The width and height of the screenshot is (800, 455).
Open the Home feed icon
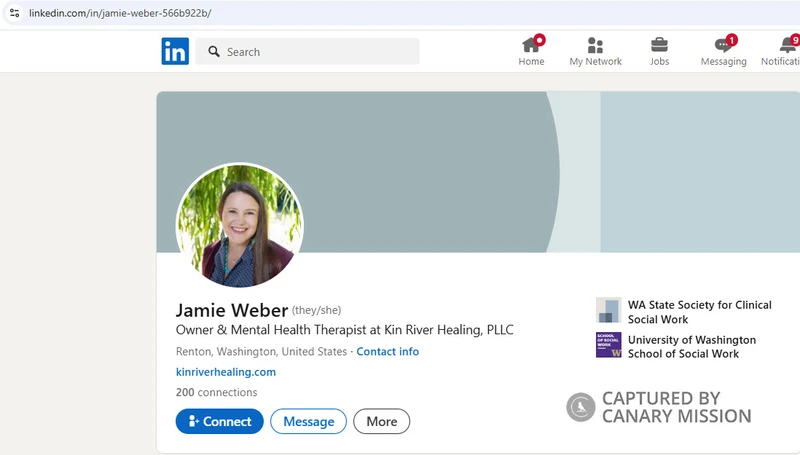pyautogui.click(x=531, y=45)
